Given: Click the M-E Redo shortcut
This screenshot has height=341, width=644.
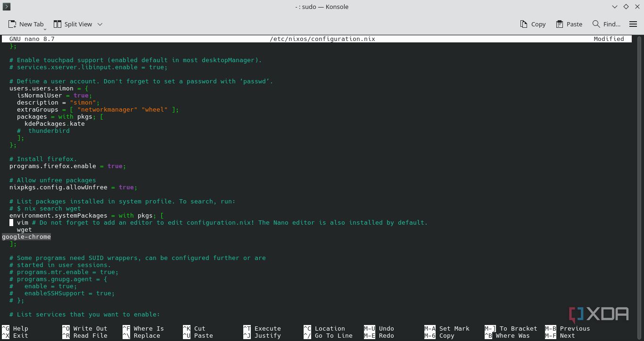Looking at the screenshot, I should click(x=379, y=335).
